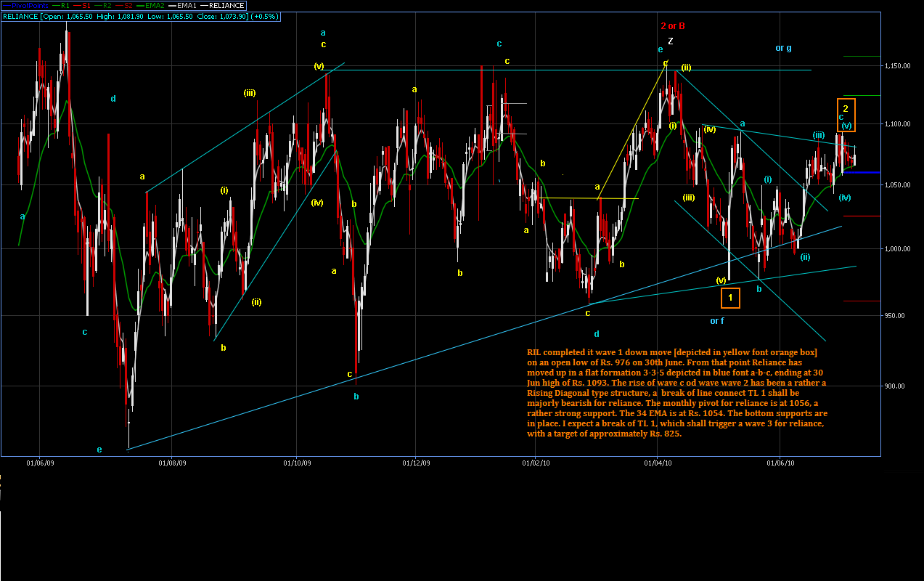Screen dimensions: 924x581
Task: Click the (+0.5%) change value
Action: tap(263, 15)
